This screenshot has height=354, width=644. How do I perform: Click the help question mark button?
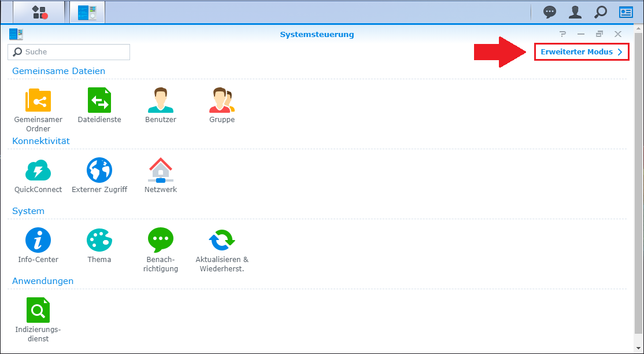(x=562, y=35)
